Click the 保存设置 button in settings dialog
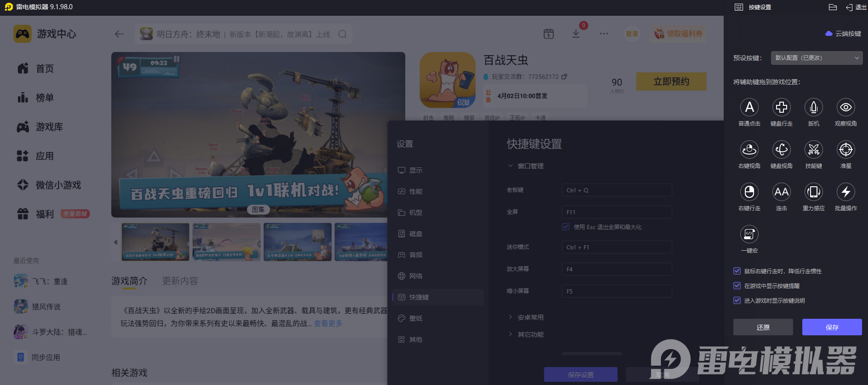868x385 pixels. click(x=581, y=374)
